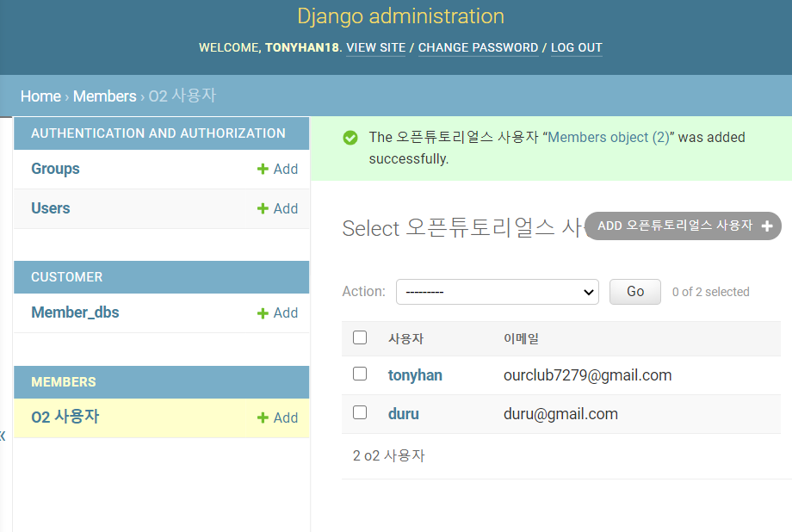The image size is (792, 532).
Task: Click the plus icon in O2 사용자 row
Action: pos(263,418)
